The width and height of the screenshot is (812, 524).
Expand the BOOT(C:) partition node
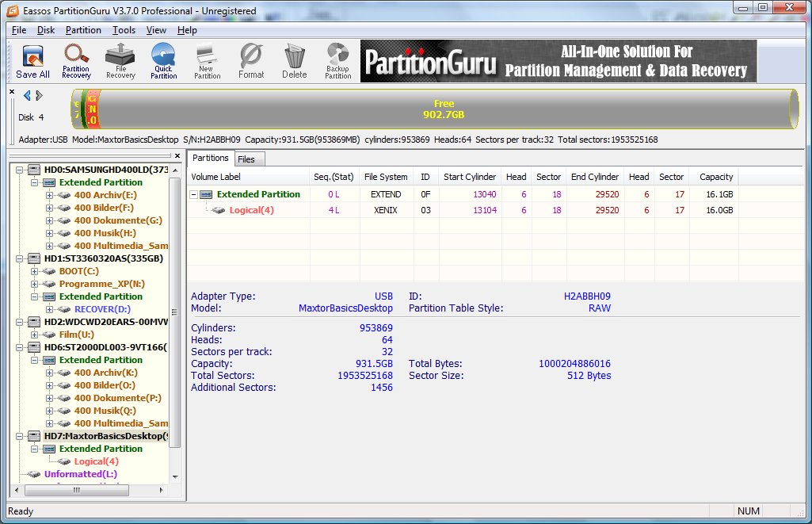point(34,271)
